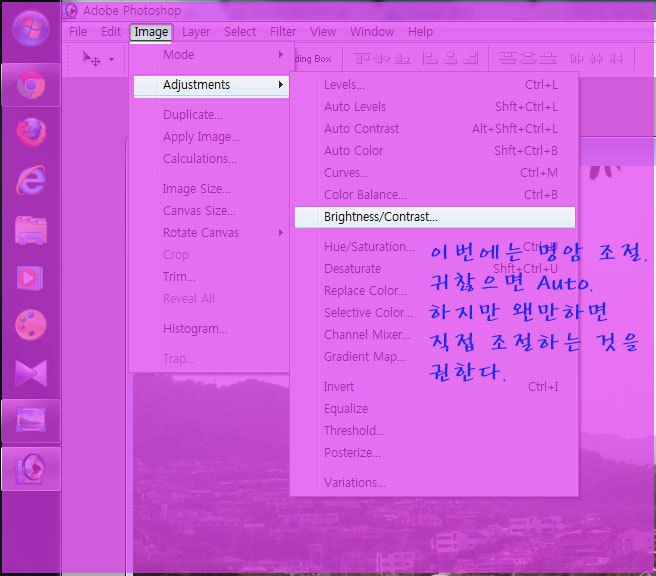Open the Windows Start orb
The height and width of the screenshot is (576, 656).
pyautogui.click(x=31, y=28)
